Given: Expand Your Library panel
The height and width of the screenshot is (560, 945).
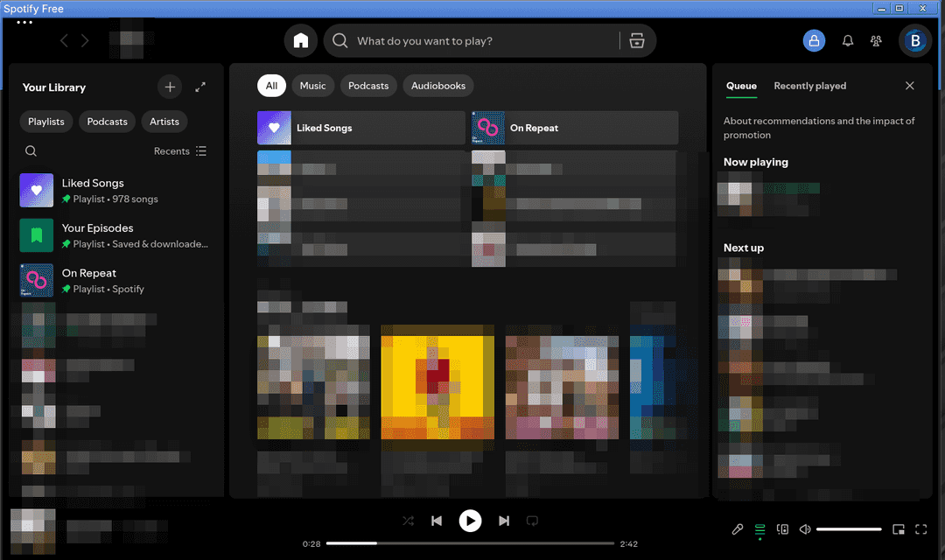Looking at the screenshot, I should 199,87.
